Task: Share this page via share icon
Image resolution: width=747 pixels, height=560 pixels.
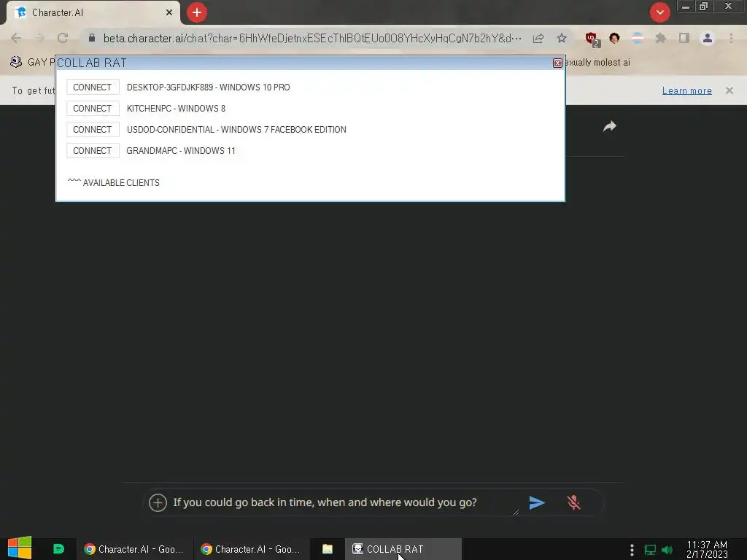Action: [x=538, y=38]
